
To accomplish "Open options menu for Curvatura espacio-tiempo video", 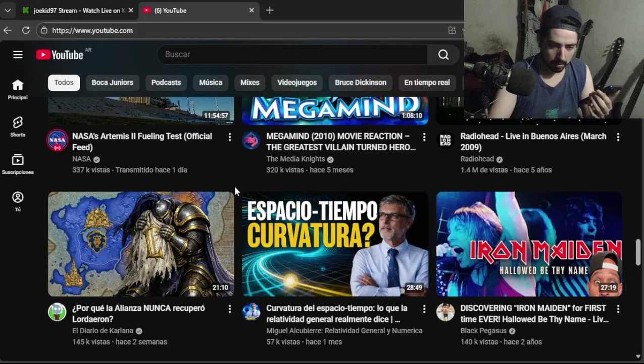I will pos(424,309).
